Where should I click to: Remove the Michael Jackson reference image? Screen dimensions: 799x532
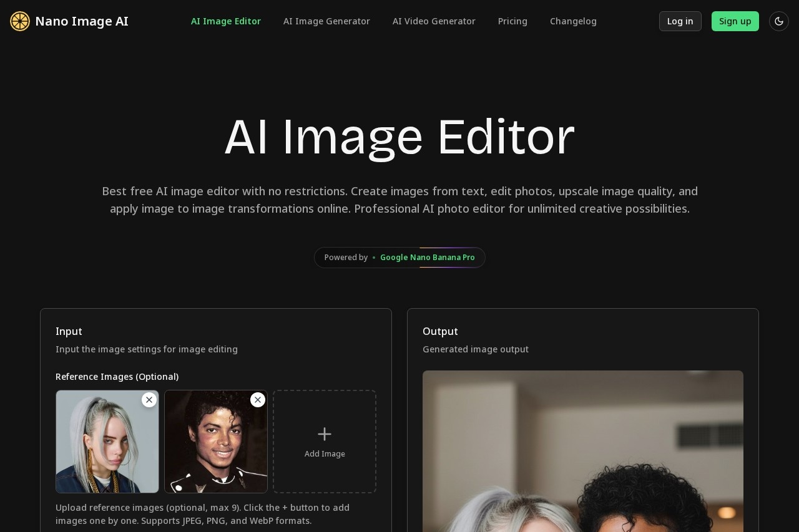tap(258, 400)
